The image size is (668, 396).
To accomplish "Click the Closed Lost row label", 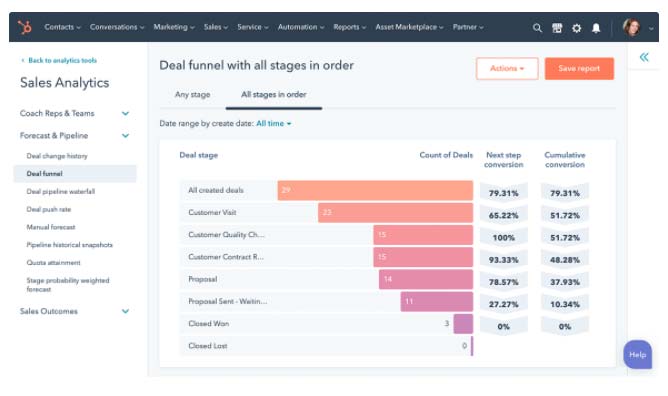I will pos(208,346).
